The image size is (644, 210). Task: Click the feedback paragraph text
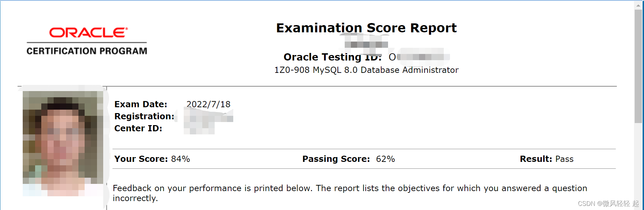[x=350, y=188]
